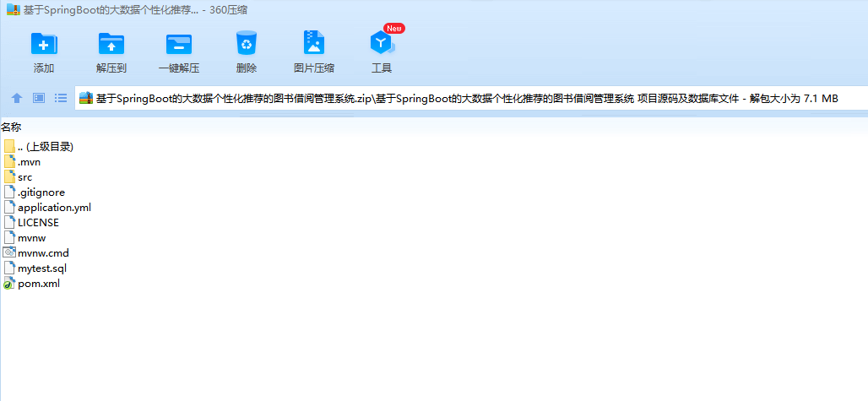Click the 360压缩 app icon in title bar
The height and width of the screenshot is (401, 868).
(14, 9)
